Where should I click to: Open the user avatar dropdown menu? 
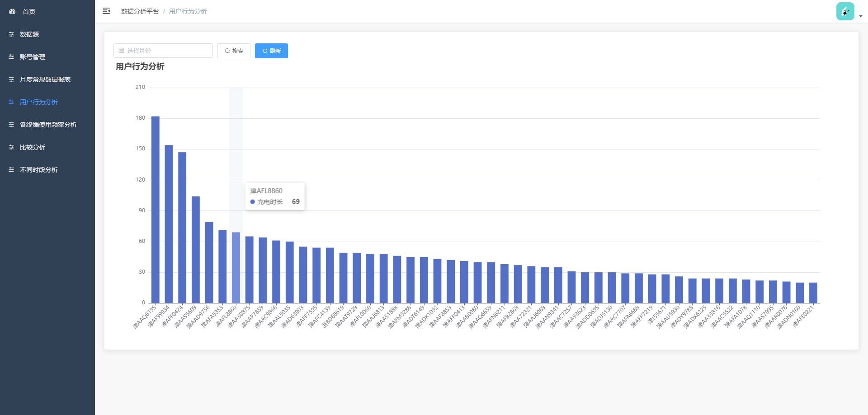point(845,12)
